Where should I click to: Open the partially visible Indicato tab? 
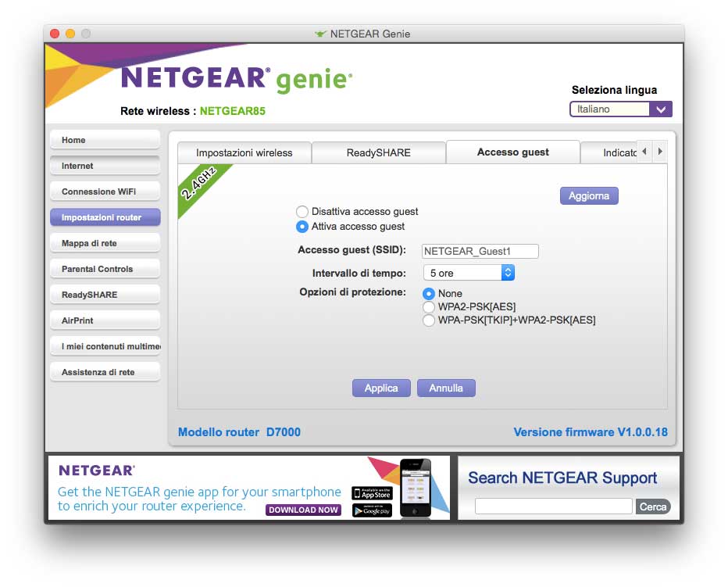pyautogui.click(x=608, y=153)
